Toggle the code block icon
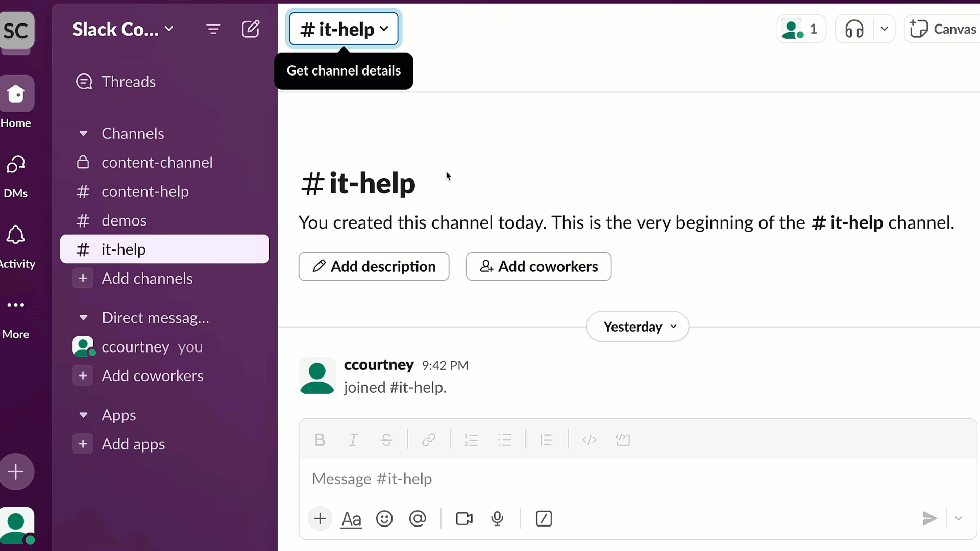This screenshot has height=551, width=980. tap(622, 439)
